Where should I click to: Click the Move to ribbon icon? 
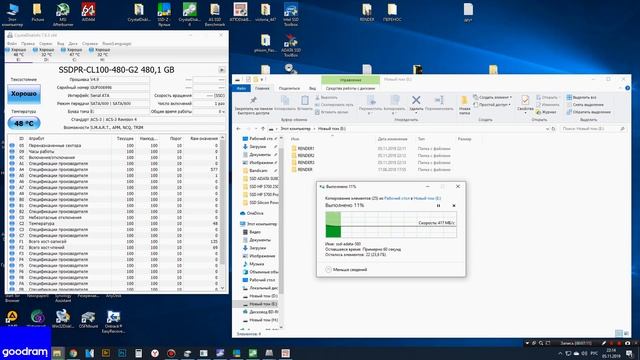pos(371,100)
